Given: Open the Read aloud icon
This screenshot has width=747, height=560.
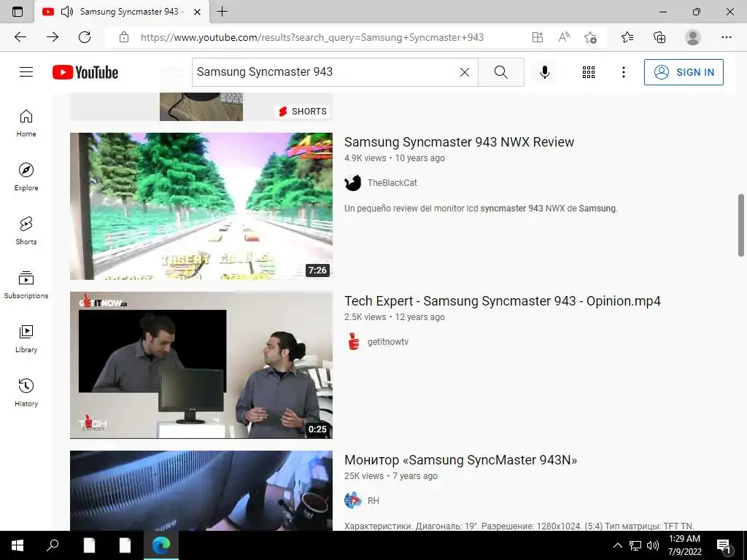Looking at the screenshot, I should pyautogui.click(x=564, y=37).
